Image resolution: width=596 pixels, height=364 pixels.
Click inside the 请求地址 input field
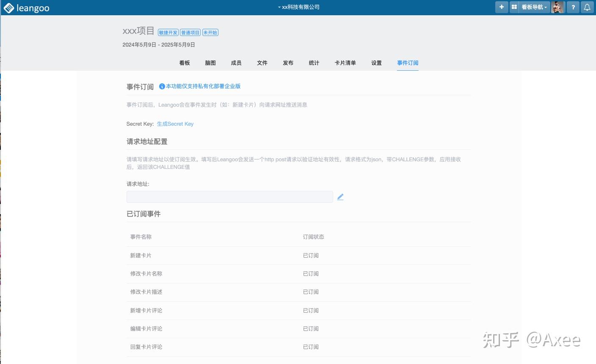pos(230,196)
